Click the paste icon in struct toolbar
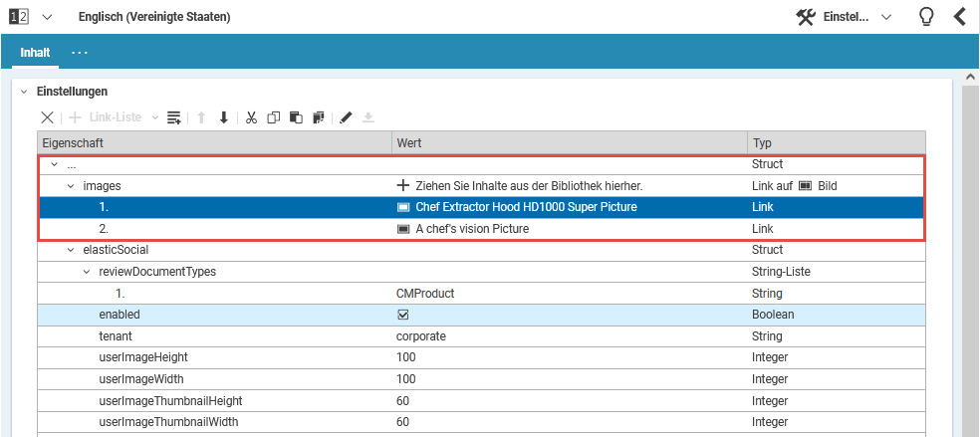 (x=296, y=117)
